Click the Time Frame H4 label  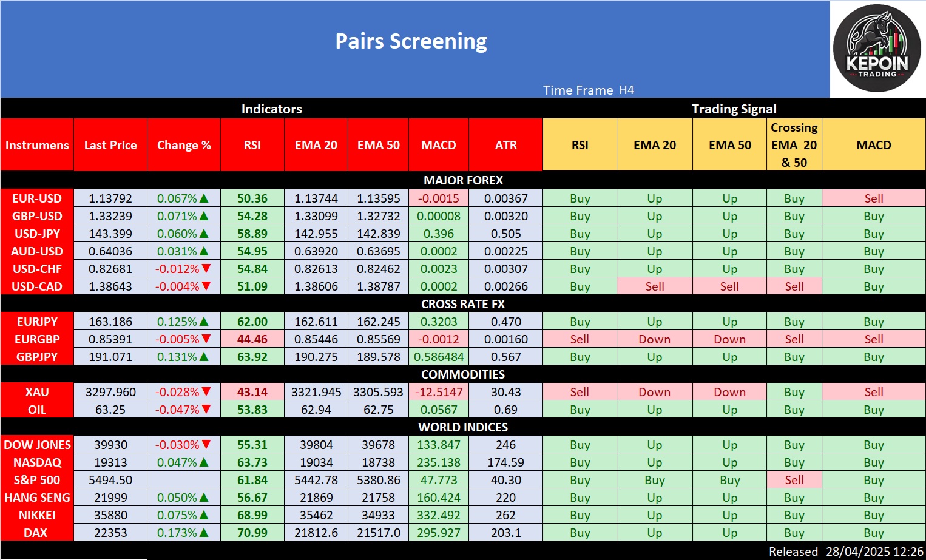[588, 90]
